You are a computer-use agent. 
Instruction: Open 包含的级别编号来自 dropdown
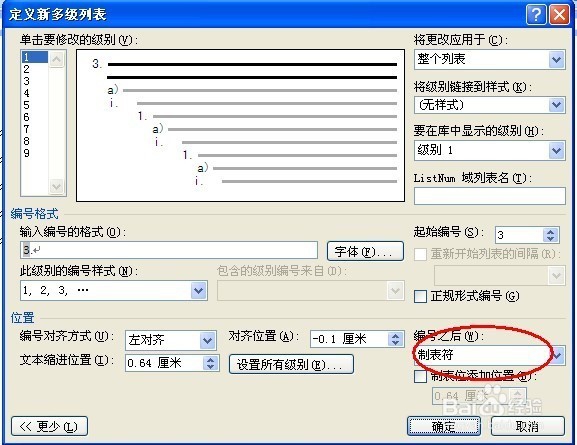click(395, 291)
